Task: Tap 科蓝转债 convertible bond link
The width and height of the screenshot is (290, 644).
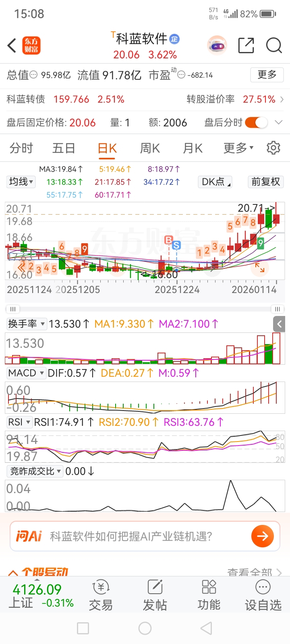Action: click(x=26, y=99)
